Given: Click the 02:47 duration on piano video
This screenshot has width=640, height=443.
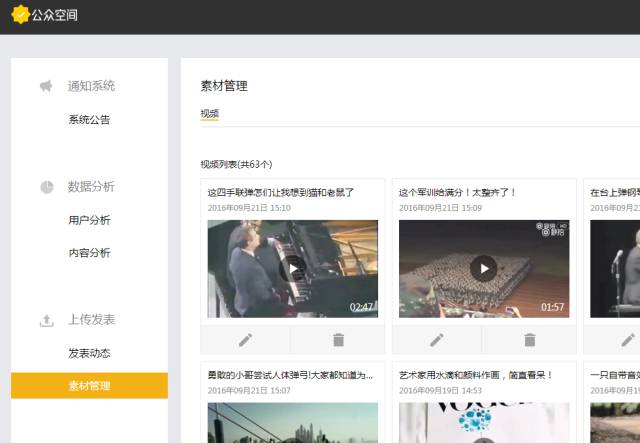Looking at the screenshot, I should 362,307.
